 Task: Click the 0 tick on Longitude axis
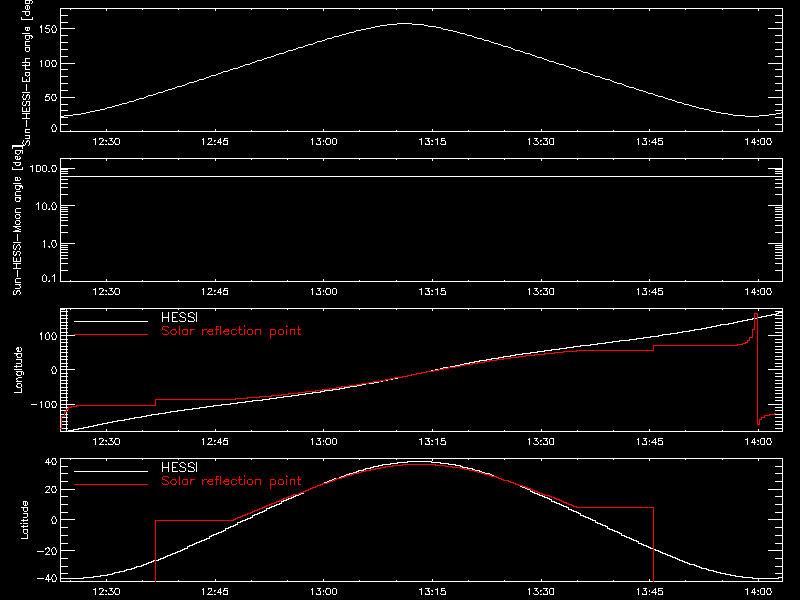(x=54, y=370)
